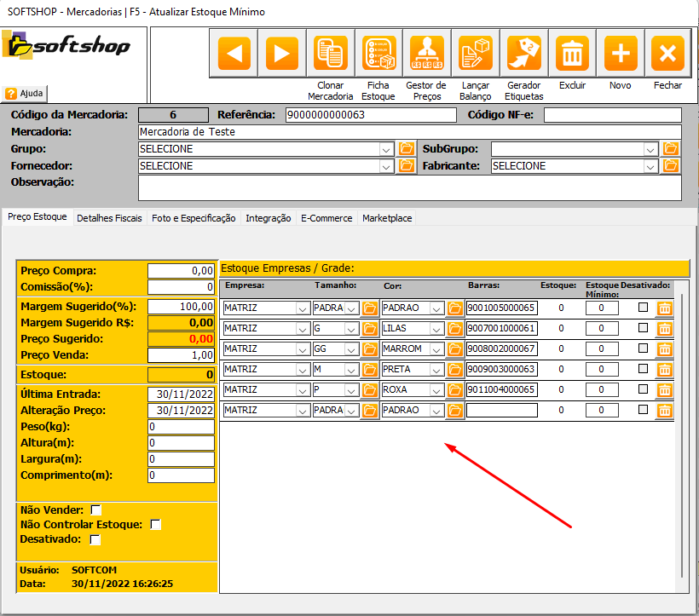This screenshot has width=699, height=616.
Task: Open the Fabricante dropdown list
Action: (651, 166)
